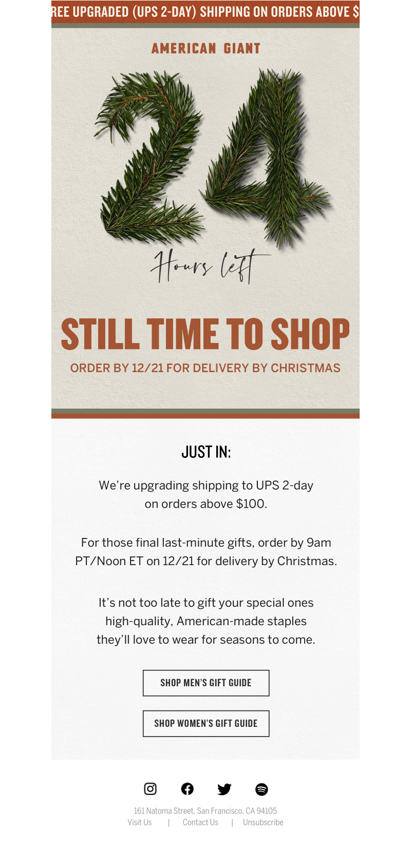Click Order by 12/21 delivery text
This screenshot has width=411, height=868.
coord(206,368)
